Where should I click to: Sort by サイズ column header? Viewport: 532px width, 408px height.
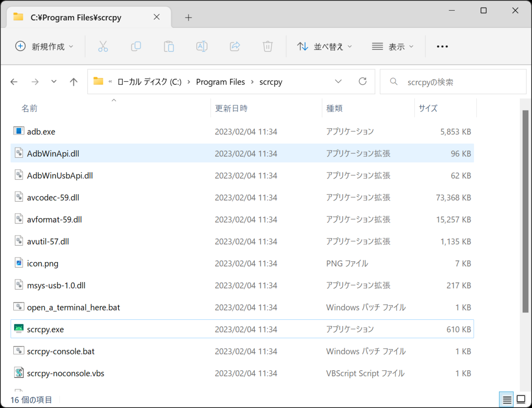click(x=428, y=108)
